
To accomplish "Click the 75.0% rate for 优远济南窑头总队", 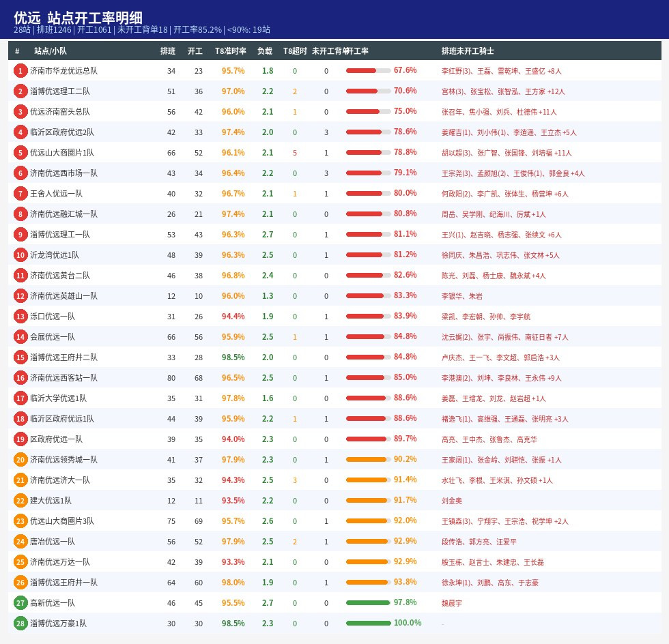I will coord(405,111).
